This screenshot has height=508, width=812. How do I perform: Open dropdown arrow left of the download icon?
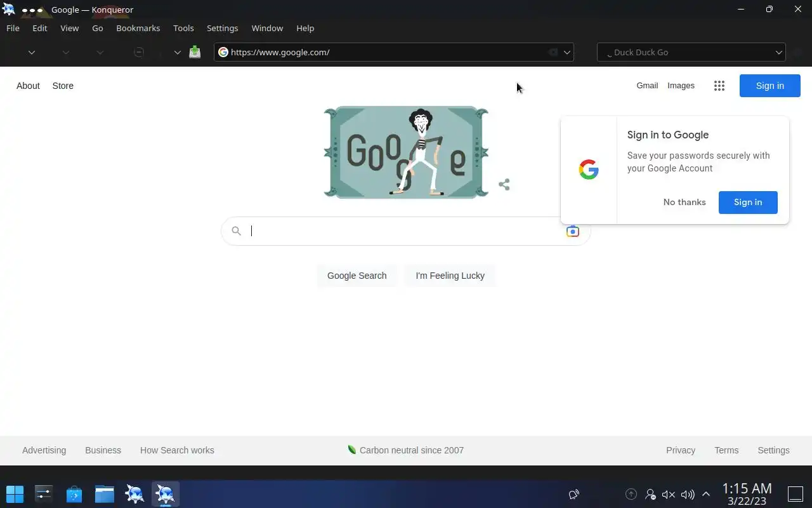coord(178,52)
